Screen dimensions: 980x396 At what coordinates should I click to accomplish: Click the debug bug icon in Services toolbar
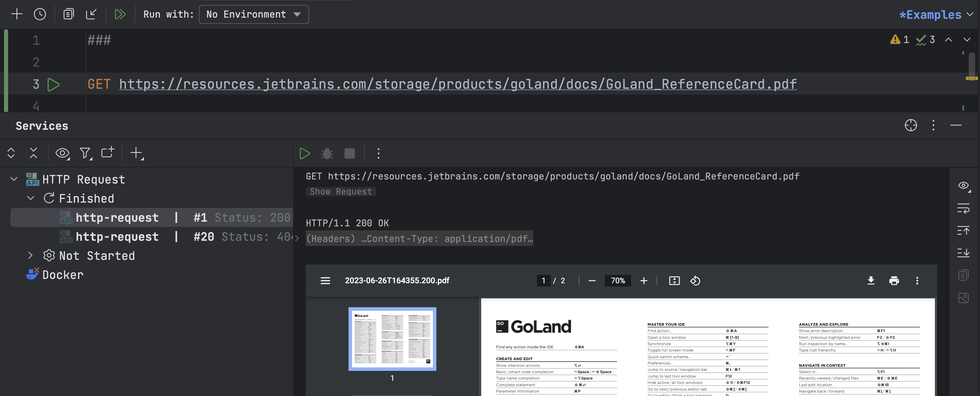coord(327,154)
